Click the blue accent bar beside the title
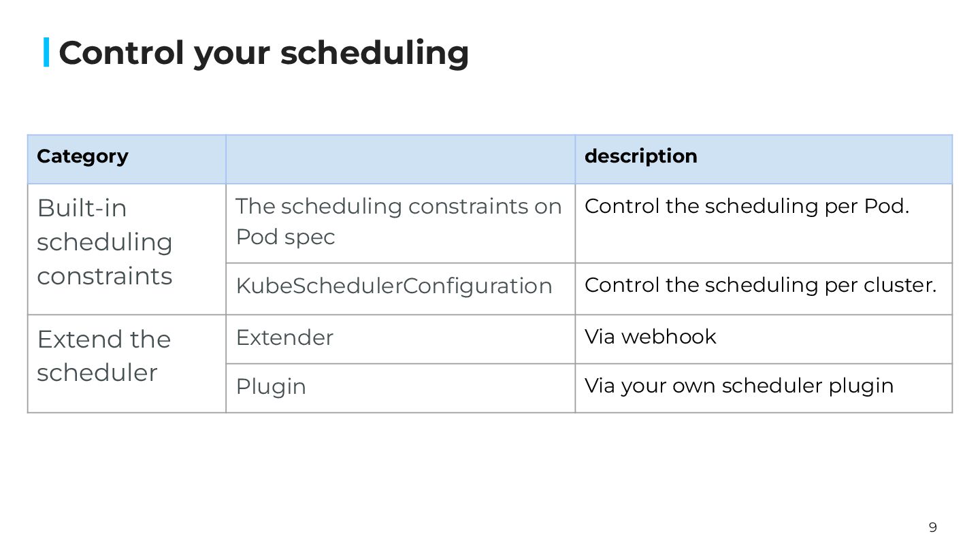Screen dimensions: 980x551 click(46, 52)
